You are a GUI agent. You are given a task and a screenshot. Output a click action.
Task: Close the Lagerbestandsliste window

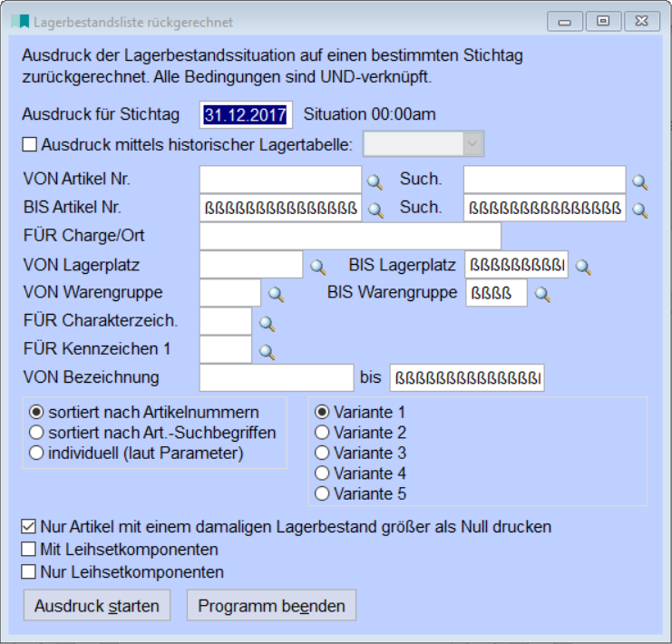click(x=642, y=22)
